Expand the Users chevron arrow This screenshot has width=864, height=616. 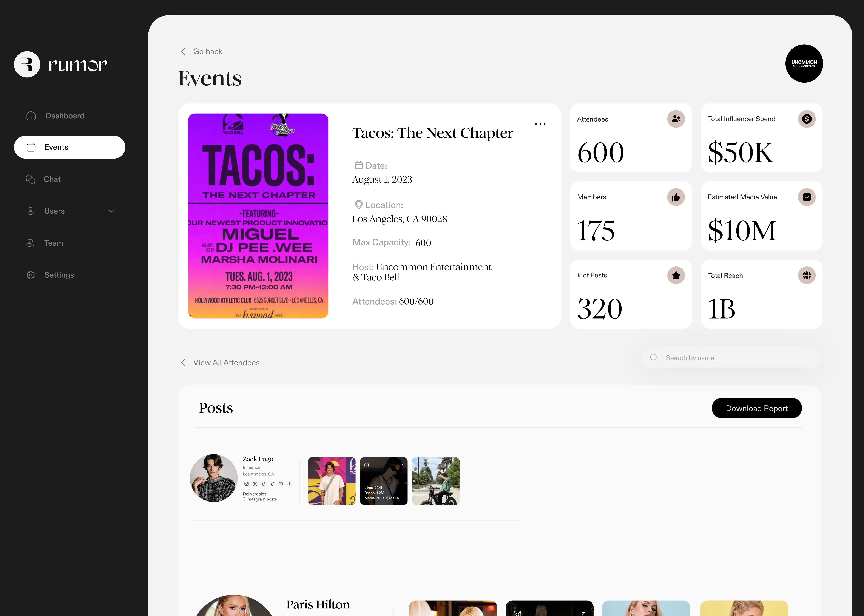[x=111, y=211]
